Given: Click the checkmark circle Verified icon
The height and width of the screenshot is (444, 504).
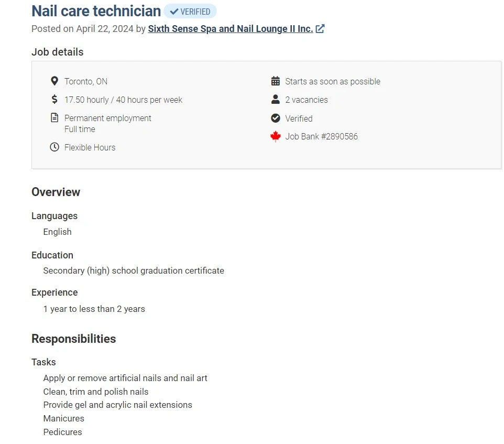Looking at the screenshot, I should pos(276,118).
